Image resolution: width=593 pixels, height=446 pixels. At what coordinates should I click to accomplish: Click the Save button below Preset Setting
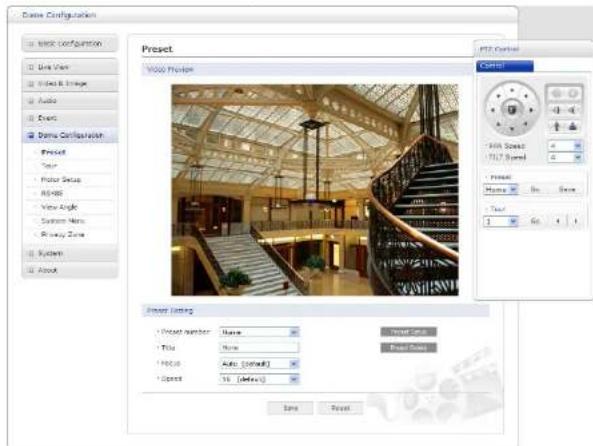290,408
